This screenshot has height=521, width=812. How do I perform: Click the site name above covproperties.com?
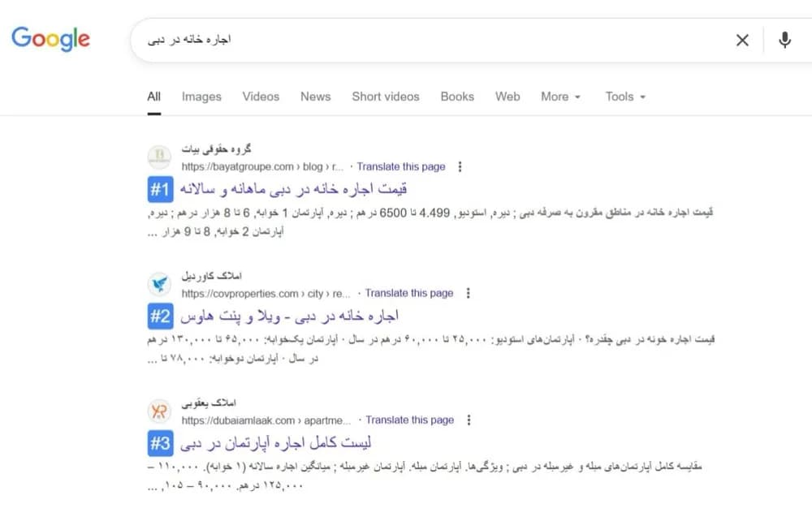pyautogui.click(x=212, y=276)
